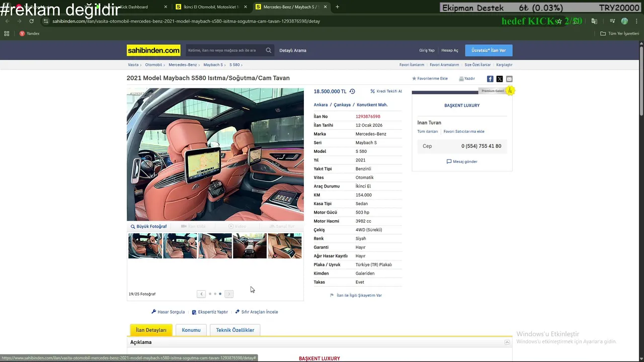The height and width of the screenshot is (362, 644).
Task: Go to previous photo thumbnails arrow
Action: (x=201, y=294)
